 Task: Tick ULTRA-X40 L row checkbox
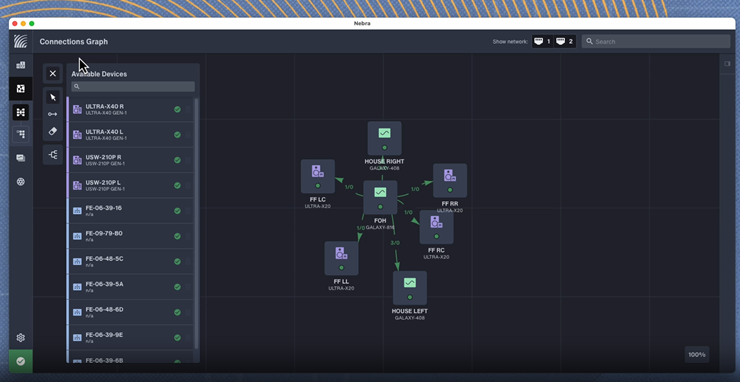point(188,135)
